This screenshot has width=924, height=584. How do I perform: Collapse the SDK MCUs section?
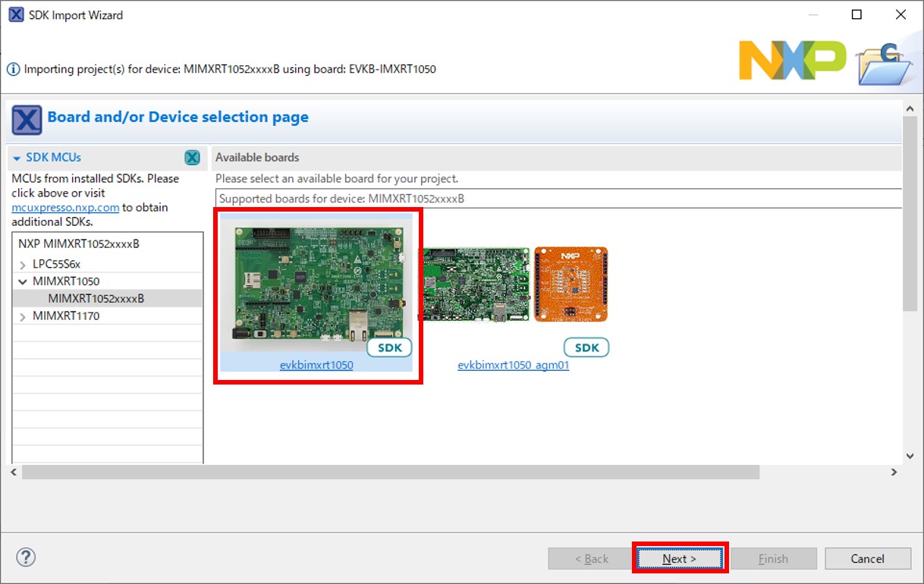(17, 158)
